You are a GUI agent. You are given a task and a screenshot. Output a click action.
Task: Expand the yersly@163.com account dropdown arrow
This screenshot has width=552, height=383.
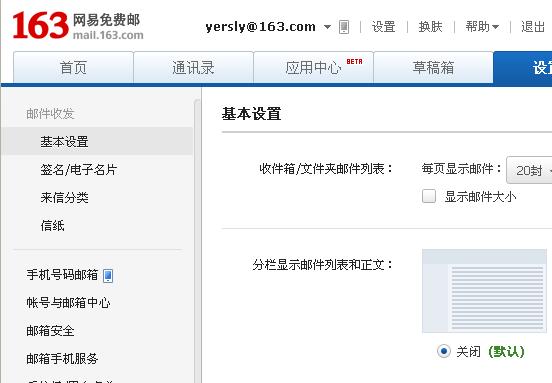point(327,27)
